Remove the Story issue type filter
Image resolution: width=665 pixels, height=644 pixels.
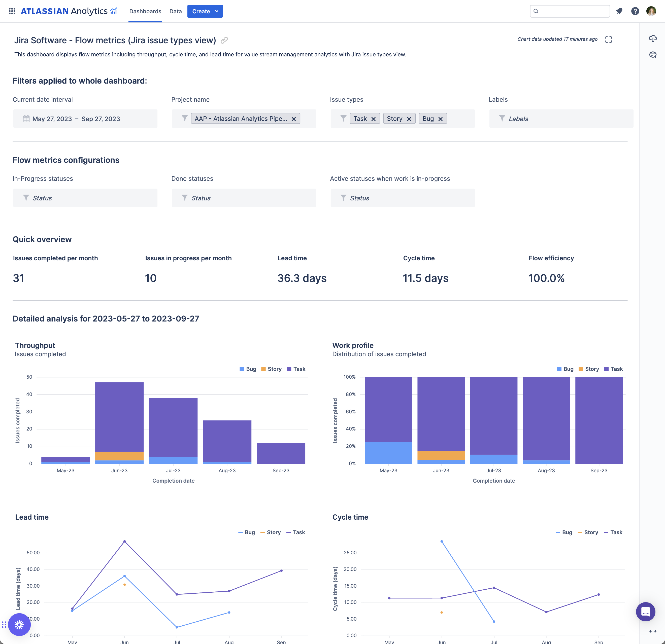(409, 119)
